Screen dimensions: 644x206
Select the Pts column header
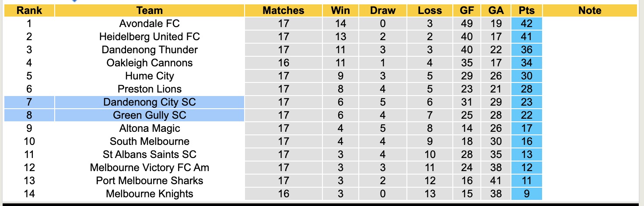(526, 10)
